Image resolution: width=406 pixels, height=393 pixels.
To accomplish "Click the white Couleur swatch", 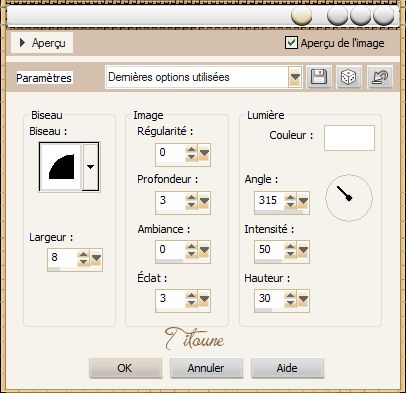I will click(349, 138).
